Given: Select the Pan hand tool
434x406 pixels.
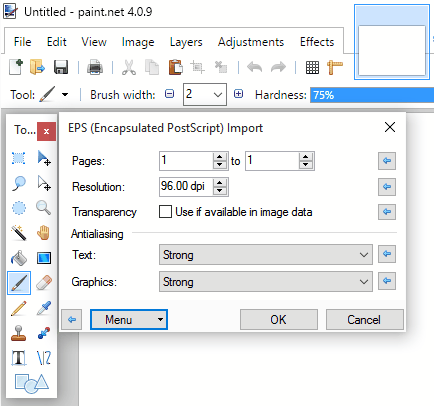Looking at the screenshot, I should 44,233.
